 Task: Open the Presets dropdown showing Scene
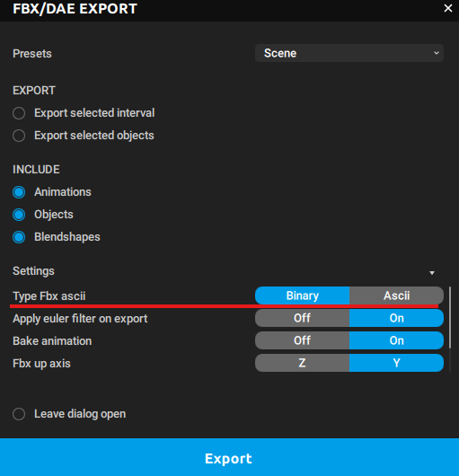tap(349, 53)
